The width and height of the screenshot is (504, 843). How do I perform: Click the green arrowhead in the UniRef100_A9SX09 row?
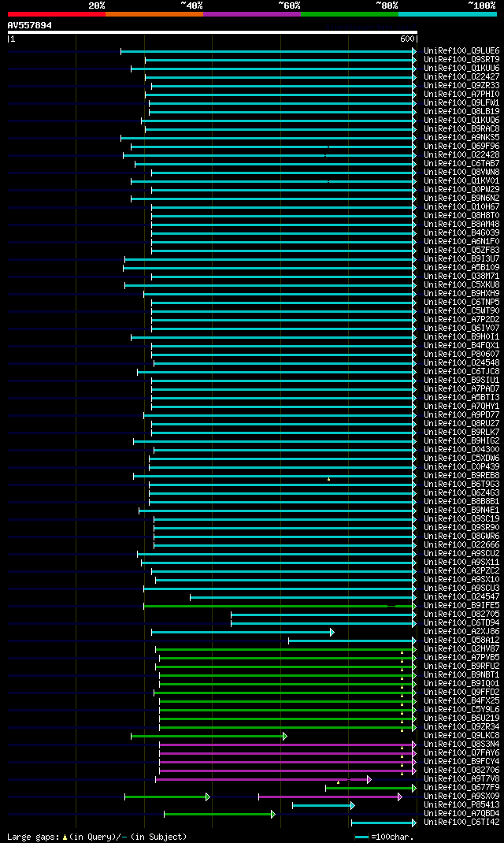click(x=208, y=797)
